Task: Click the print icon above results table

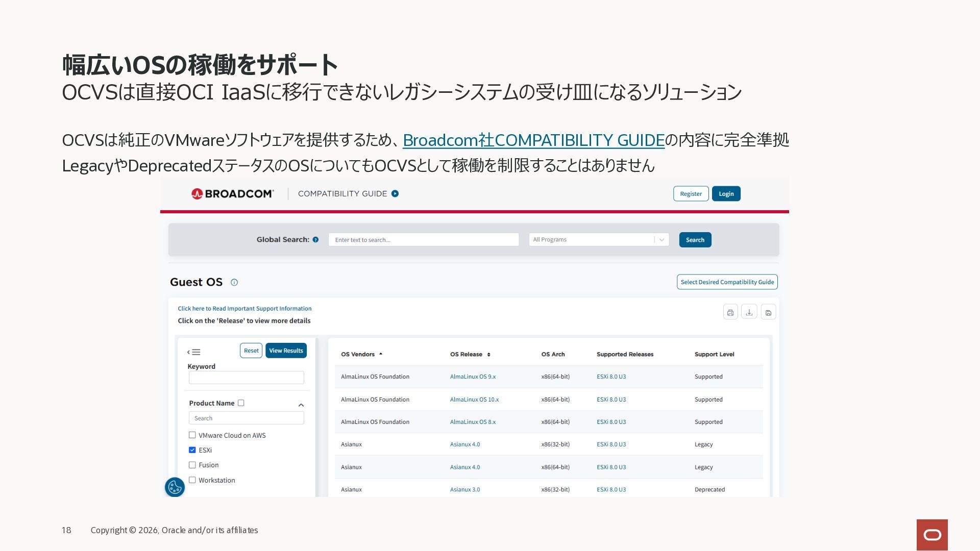Action: point(730,312)
